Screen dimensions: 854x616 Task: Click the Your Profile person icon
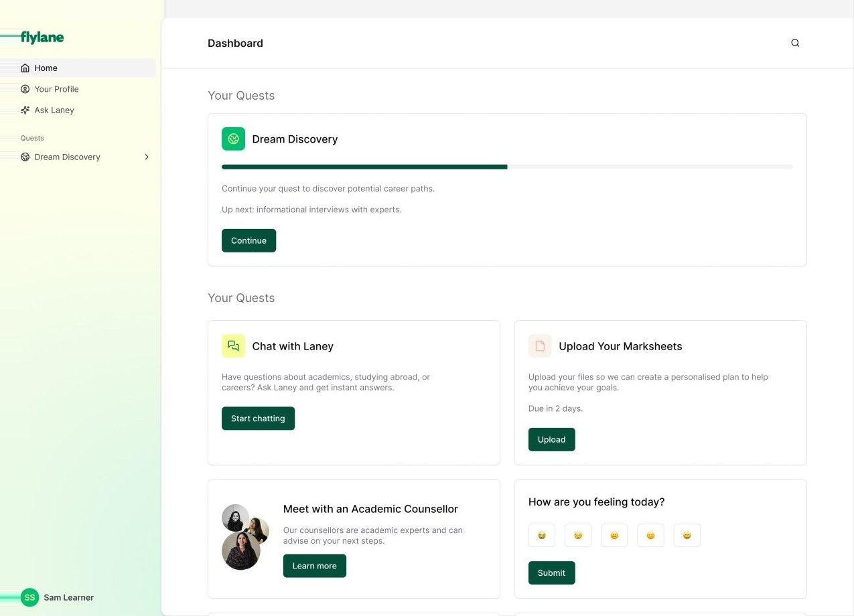coord(25,89)
